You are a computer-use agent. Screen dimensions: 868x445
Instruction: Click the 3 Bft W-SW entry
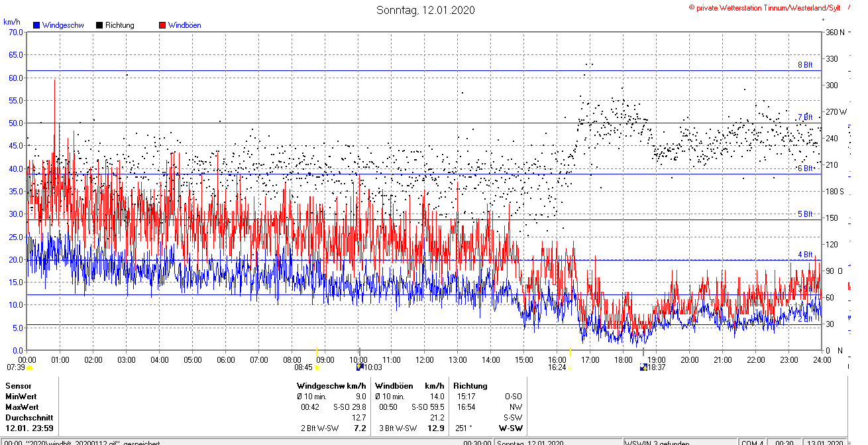tap(398, 428)
